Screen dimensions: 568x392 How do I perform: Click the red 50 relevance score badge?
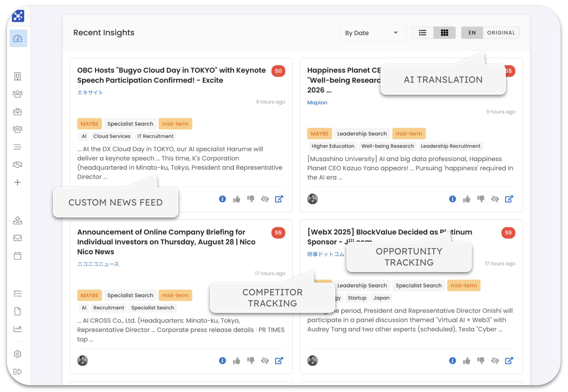(278, 71)
